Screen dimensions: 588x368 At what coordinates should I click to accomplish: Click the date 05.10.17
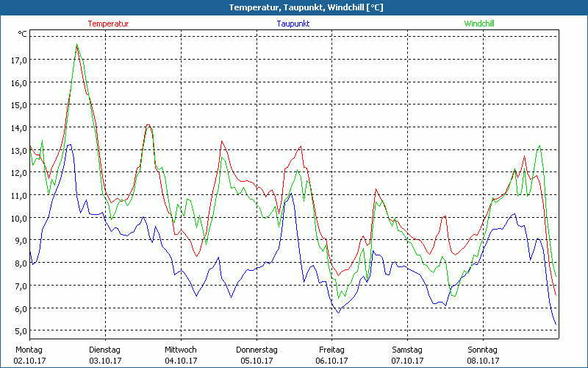pyautogui.click(x=257, y=361)
